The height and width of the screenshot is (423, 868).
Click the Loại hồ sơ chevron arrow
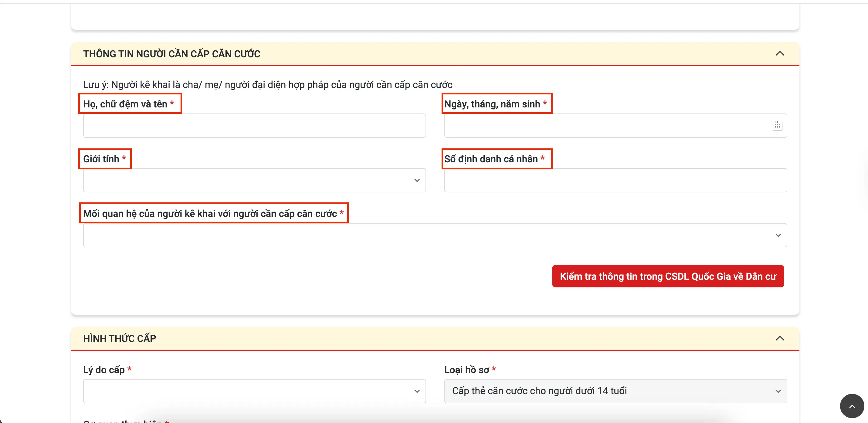(778, 391)
